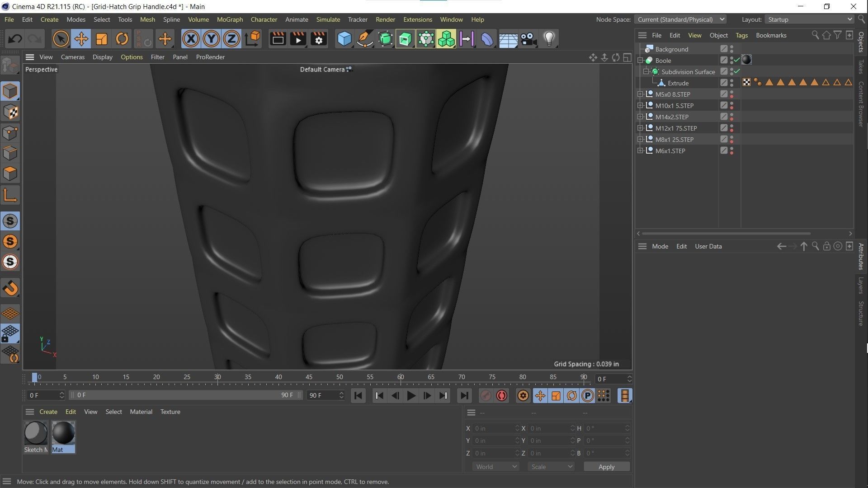The image size is (868, 488).
Task: Add a Light object
Action: point(549,39)
